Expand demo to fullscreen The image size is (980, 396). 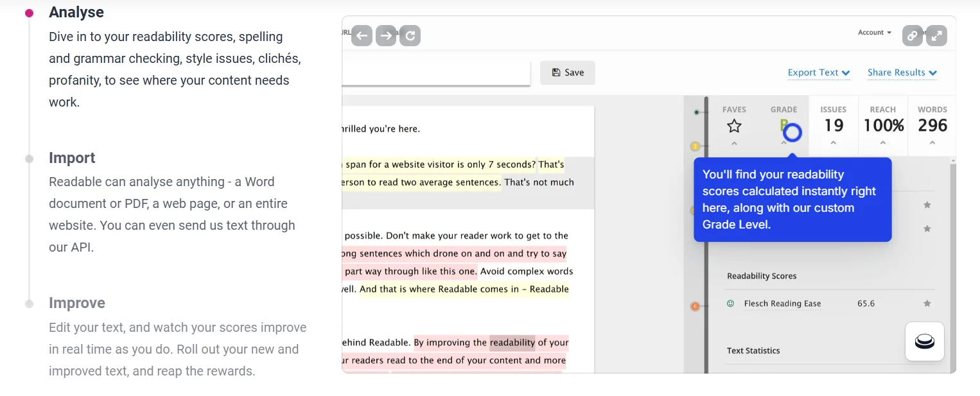[937, 35]
